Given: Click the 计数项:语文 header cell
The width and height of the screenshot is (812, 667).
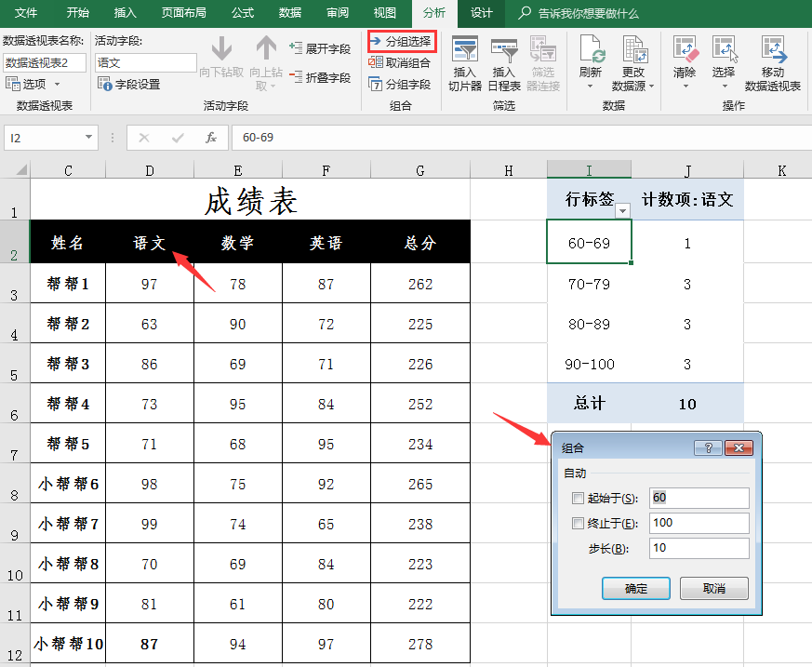Looking at the screenshot, I should point(687,199).
